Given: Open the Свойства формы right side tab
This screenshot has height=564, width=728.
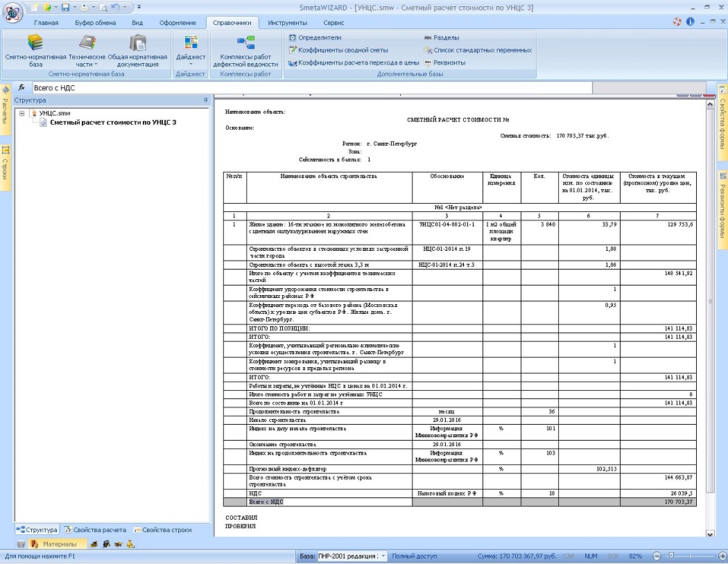Looking at the screenshot, I should click(723, 122).
